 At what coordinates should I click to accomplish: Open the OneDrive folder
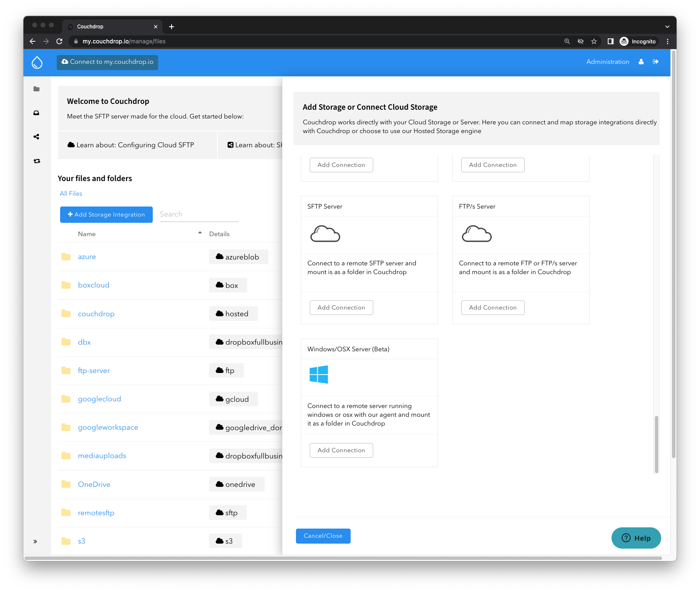pyautogui.click(x=94, y=484)
